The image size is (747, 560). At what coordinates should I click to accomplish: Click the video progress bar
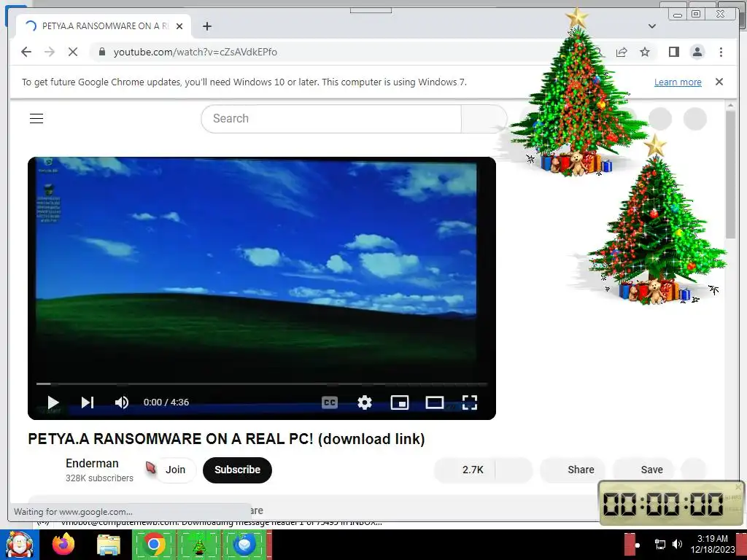coord(262,384)
